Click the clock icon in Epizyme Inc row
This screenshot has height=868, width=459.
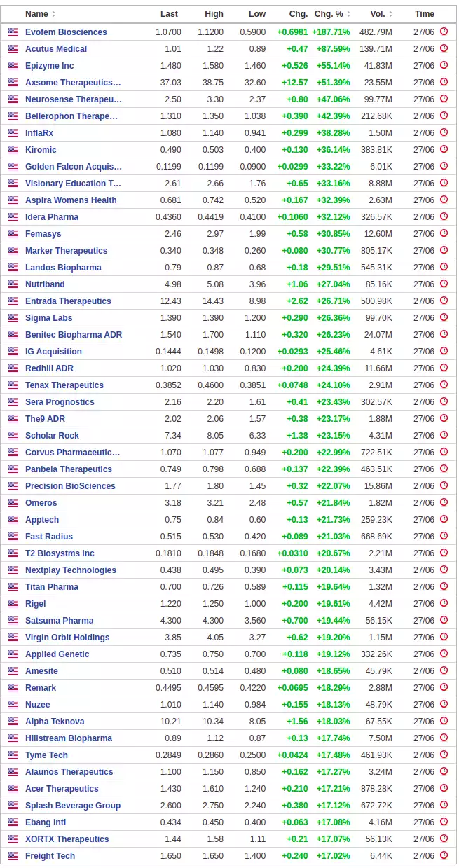coord(444,65)
